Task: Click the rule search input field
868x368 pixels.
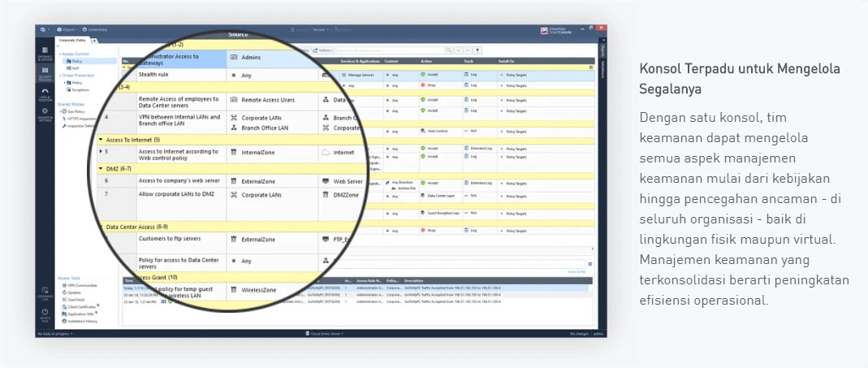Action: [x=391, y=50]
